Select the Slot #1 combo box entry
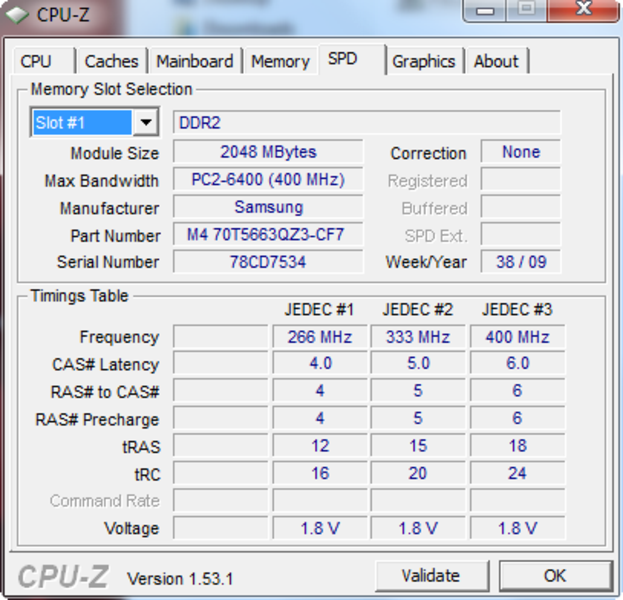The height and width of the screenshot is (600, 623). tap(83, 122)
